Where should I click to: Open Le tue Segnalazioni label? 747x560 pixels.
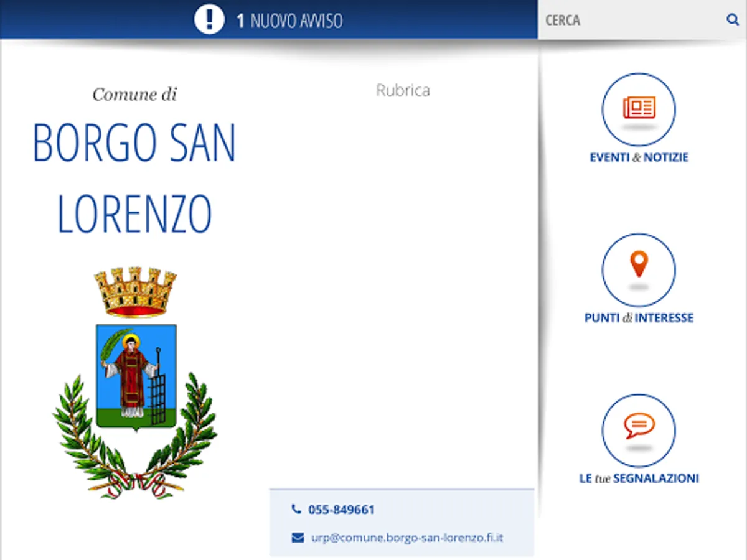click(639, 478)
